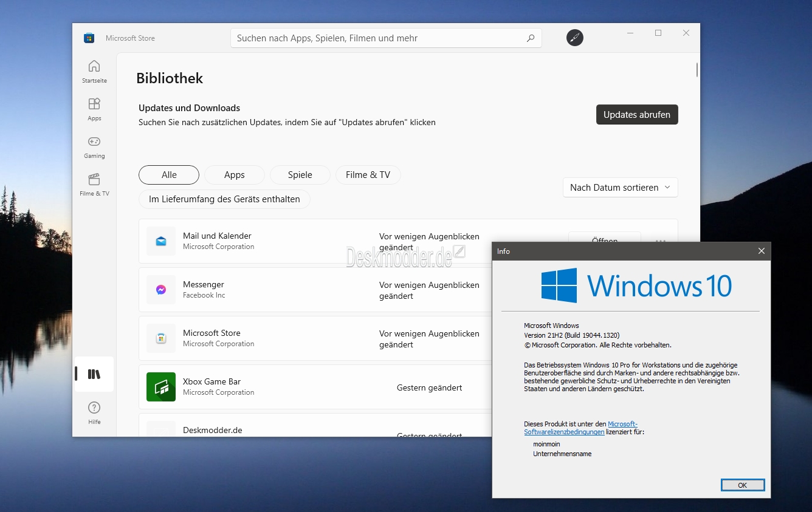The height and width of the screenshot is (512, 812).
Task: Click the Store window vertical scrollbar
Action: (697, 70)
